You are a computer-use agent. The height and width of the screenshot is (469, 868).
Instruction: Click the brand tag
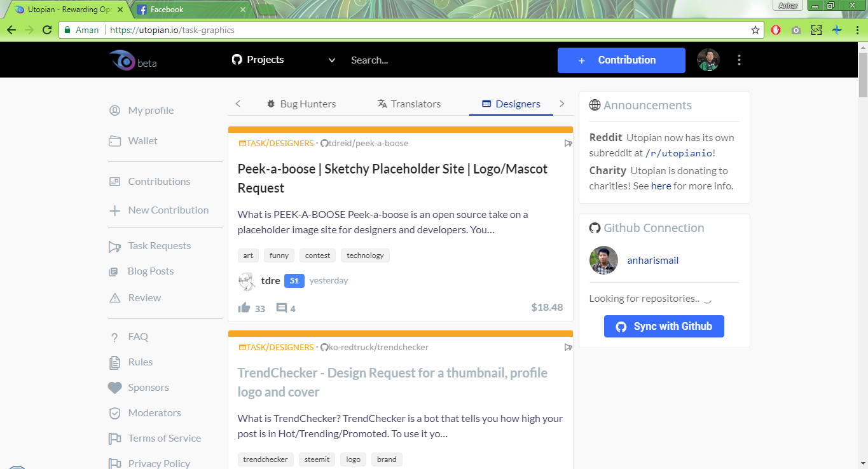tap(387, 459)
